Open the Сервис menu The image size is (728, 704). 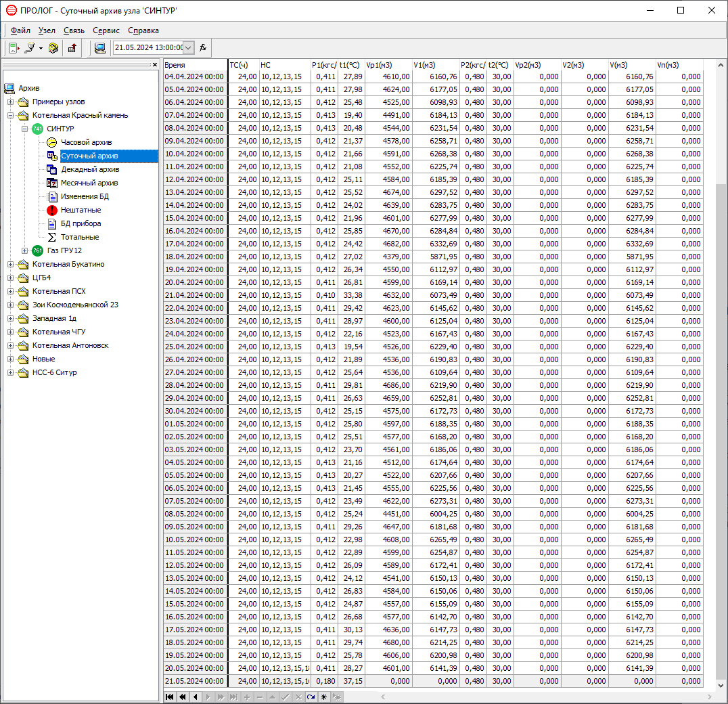[x=106, y=30]
